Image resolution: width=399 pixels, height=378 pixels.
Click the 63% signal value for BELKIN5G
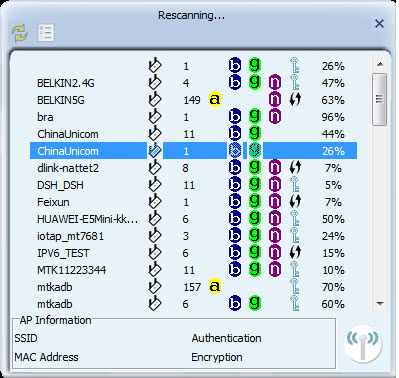click(333, 100)
